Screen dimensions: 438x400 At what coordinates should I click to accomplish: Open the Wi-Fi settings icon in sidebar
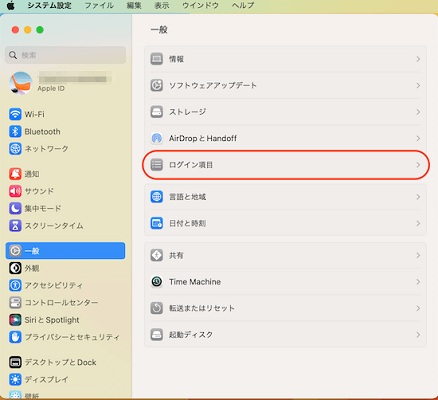click(15, 114)
